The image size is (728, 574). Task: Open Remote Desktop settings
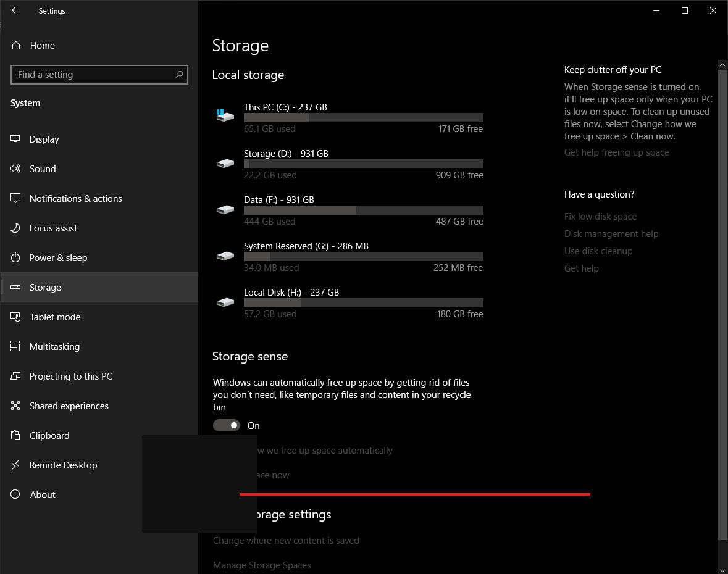[99, 465]
